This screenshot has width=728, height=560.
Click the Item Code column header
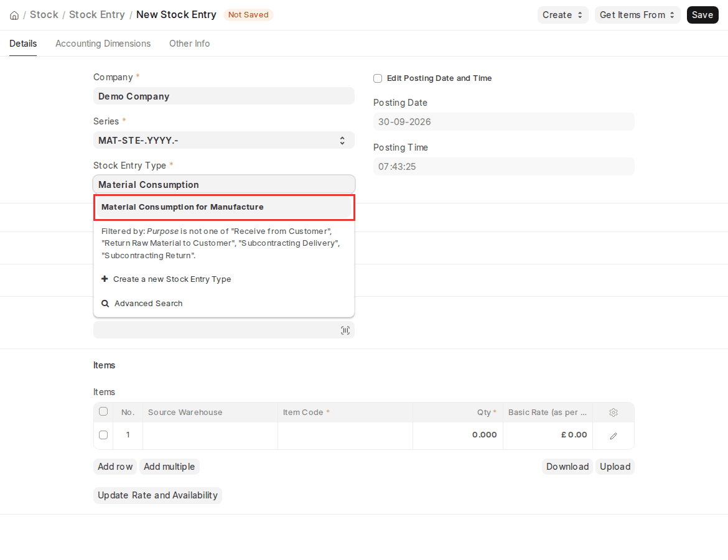(345, 413)
